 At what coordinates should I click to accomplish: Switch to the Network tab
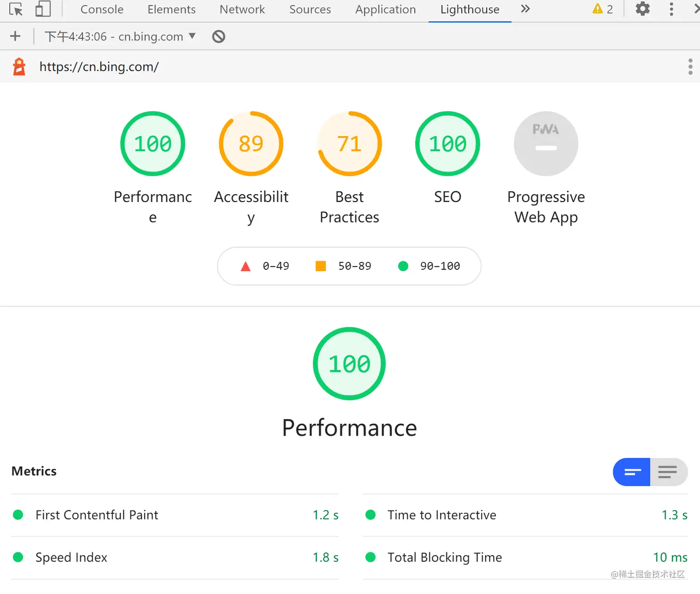point(242,9)
